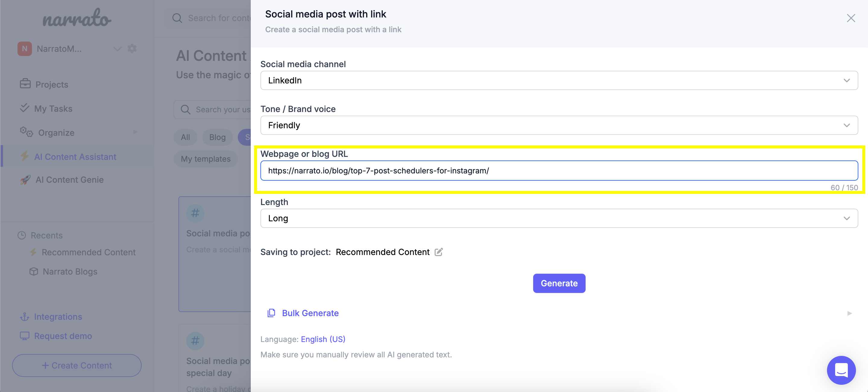Edit the saving project with pencil icon
Screen dimensions: 868x392
439,252
